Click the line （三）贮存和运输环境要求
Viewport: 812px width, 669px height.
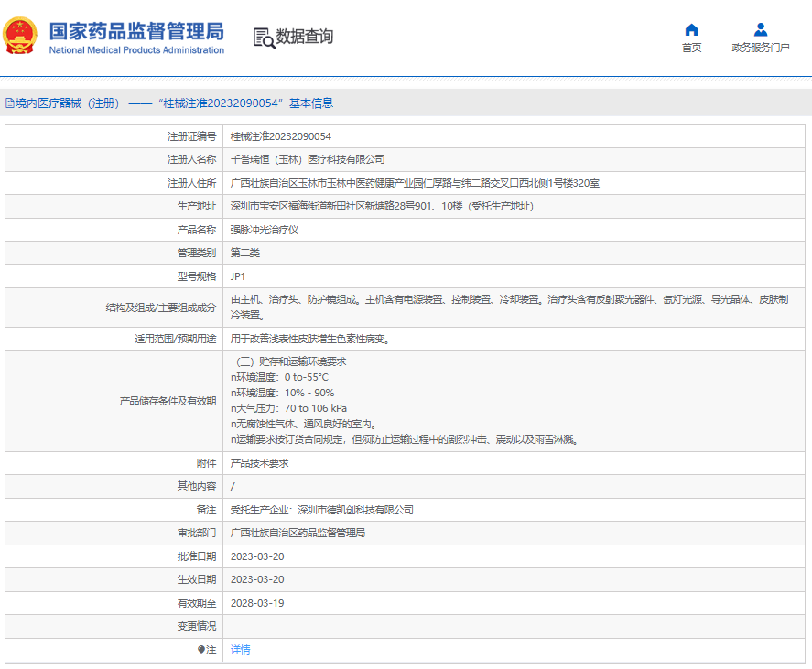[x=291, y=361]
